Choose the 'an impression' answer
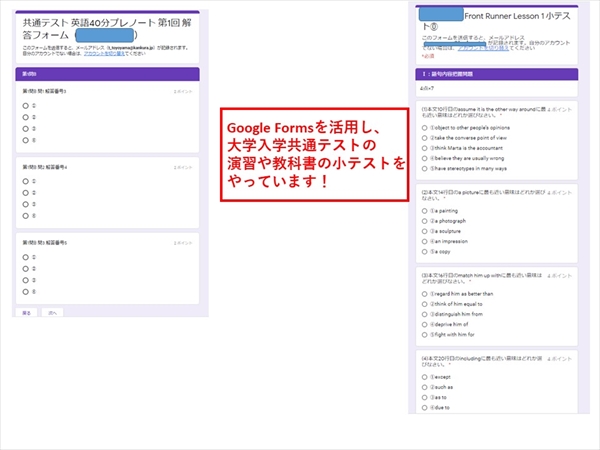The image size is (600, 450). pos(424,241)
